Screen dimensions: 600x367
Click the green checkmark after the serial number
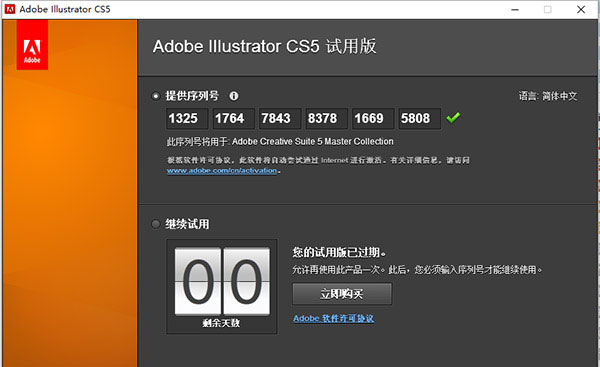tap(453, 117)
